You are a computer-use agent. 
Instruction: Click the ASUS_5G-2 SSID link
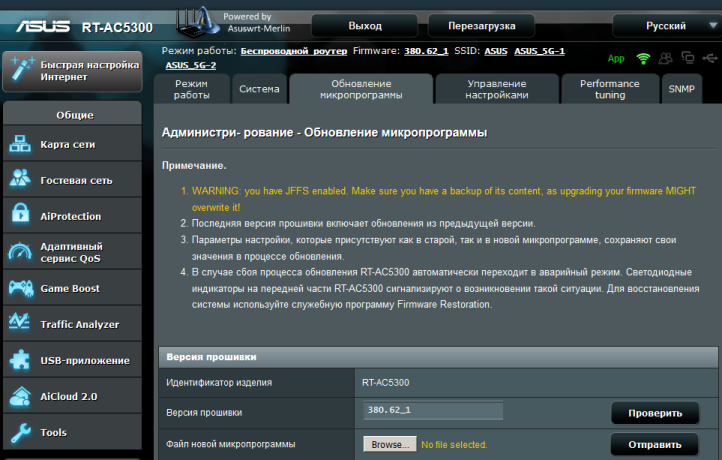191,65
